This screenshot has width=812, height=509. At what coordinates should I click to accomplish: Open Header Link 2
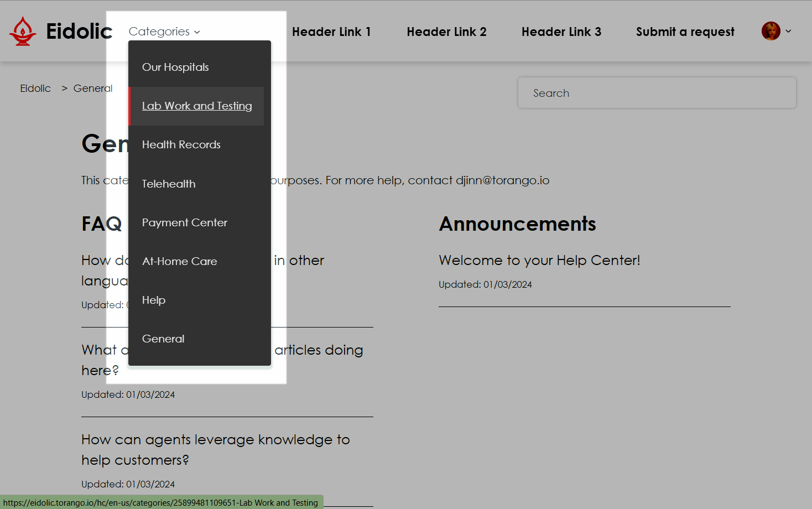446,32
